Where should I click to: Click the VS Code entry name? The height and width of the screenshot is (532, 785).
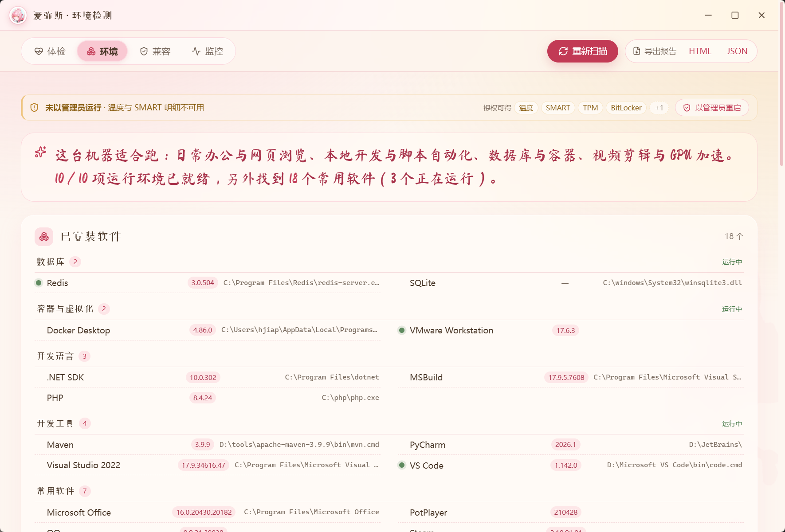(x=427, y=465)
